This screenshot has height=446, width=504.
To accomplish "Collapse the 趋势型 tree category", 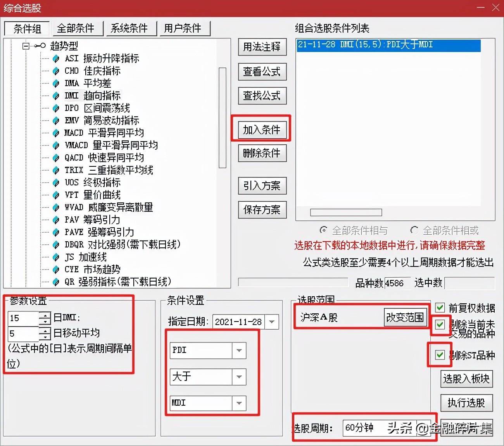I will (26, 46).
